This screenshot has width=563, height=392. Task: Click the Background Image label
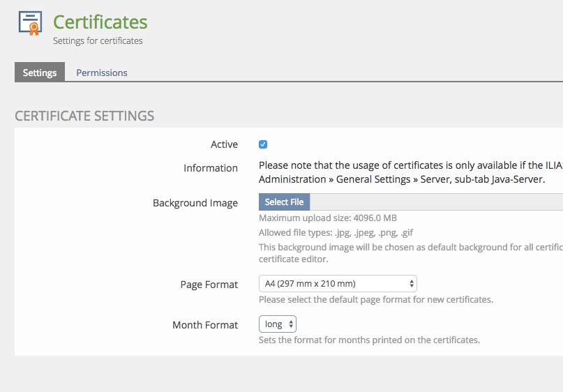coord(195,203)
